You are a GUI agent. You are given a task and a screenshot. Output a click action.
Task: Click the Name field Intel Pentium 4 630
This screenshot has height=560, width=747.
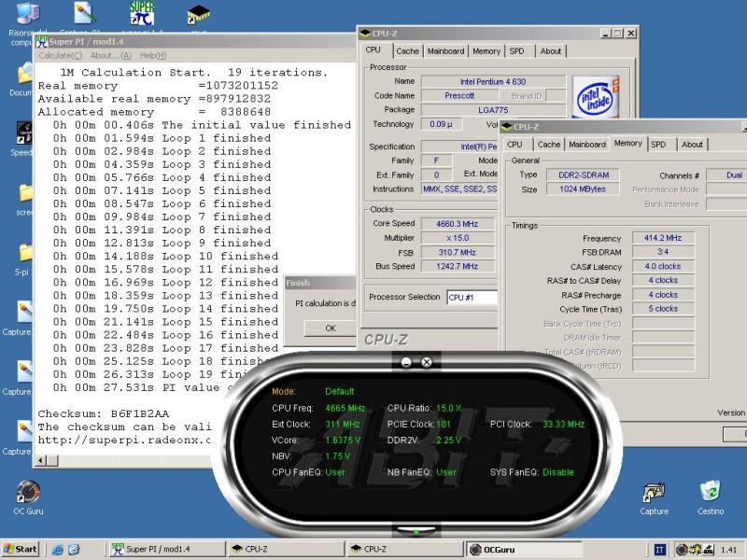[x=493, y=81]
